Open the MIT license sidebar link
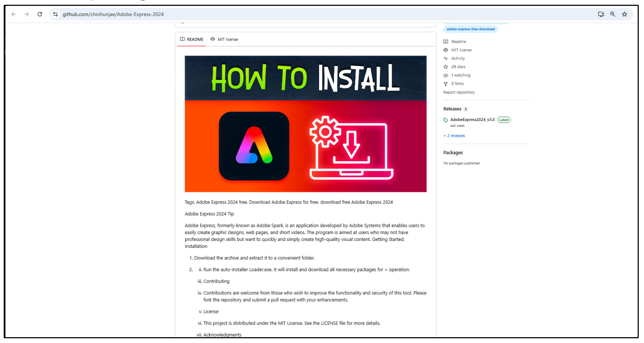Screen dimensions: 644x343 [461, 50]
